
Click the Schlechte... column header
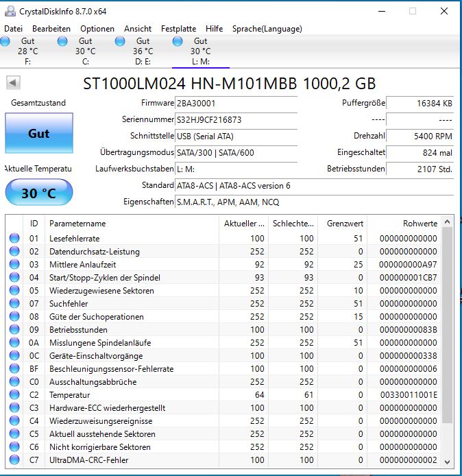(x=293, y=224)
